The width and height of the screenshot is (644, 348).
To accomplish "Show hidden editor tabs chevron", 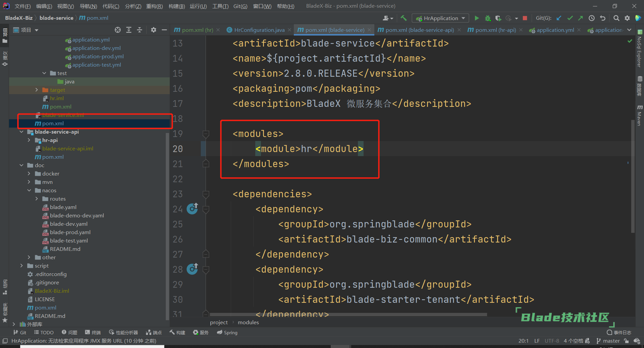I will click(x=629, y=30).
